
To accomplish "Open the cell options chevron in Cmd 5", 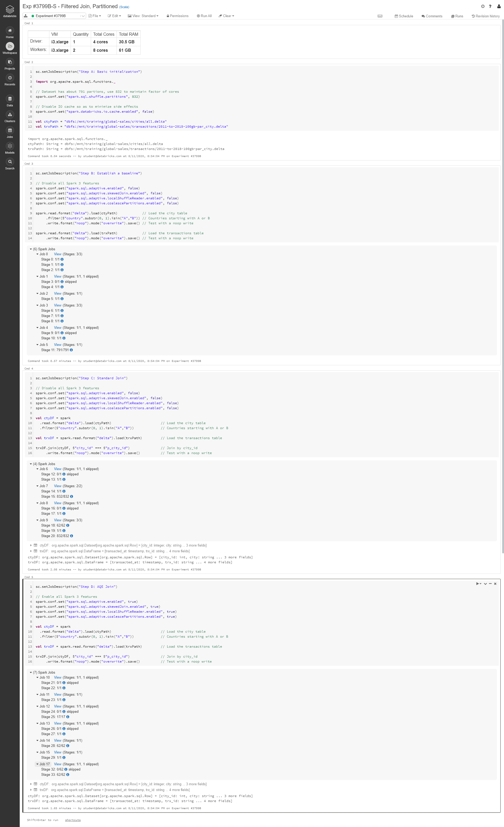I will point(485,584).
